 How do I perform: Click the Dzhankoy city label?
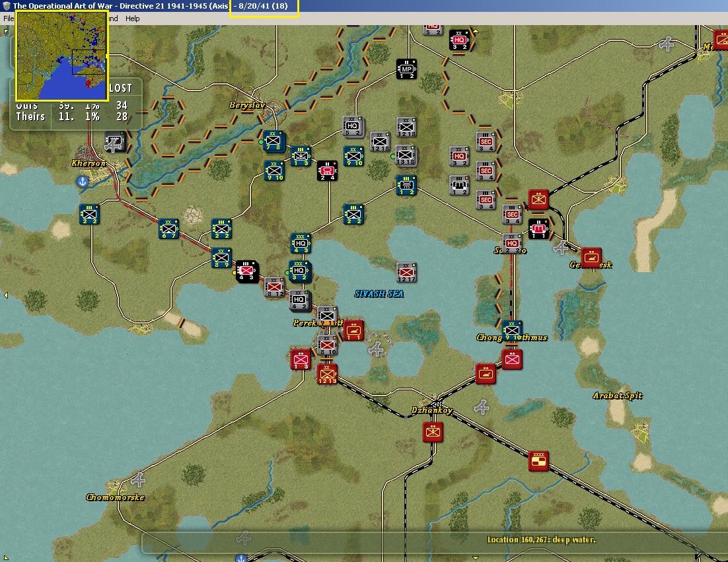click(x=432, y=410)
